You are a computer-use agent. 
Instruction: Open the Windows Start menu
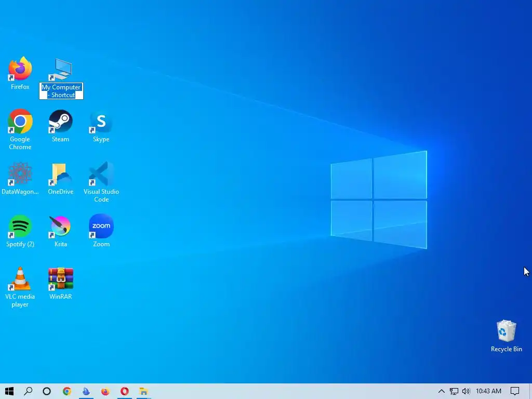click(x=9, y=391)
